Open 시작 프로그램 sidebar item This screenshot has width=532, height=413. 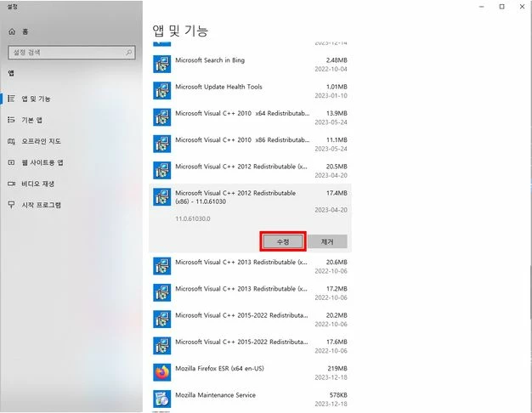71,205
